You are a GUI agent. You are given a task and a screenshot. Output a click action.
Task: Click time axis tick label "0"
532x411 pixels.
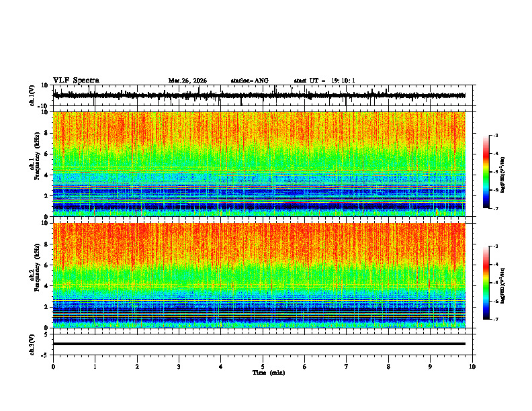(53, 367)
